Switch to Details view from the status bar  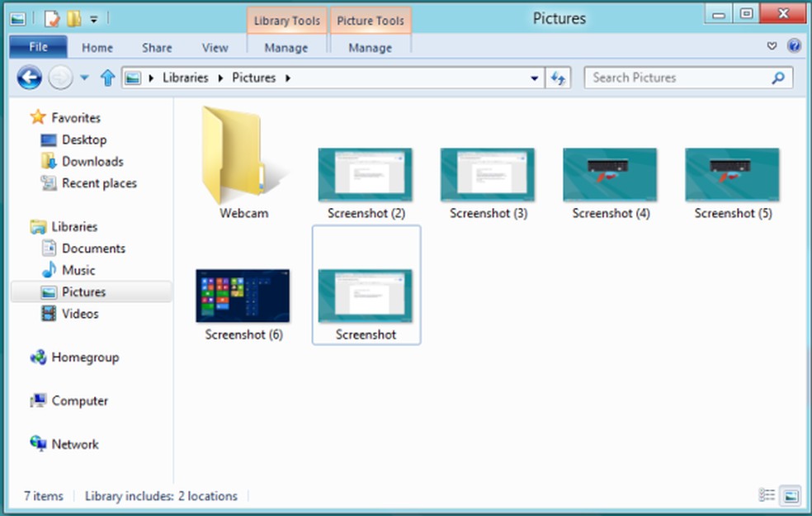[767, 495]
